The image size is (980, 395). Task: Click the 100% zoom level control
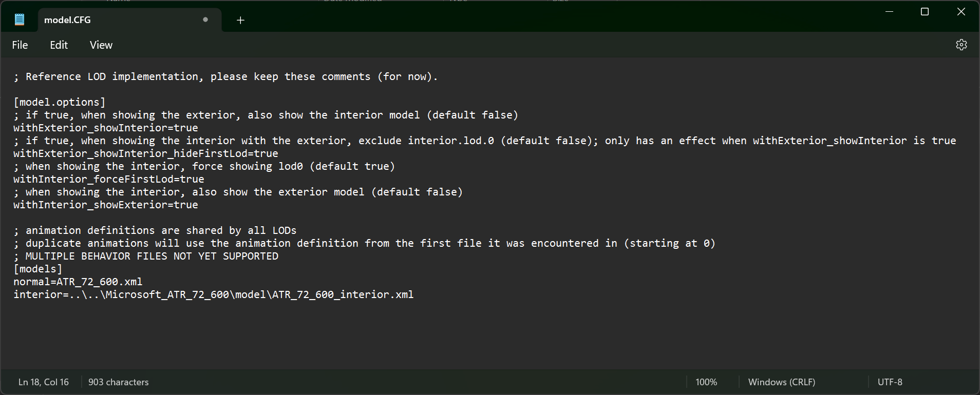[706, 382]
